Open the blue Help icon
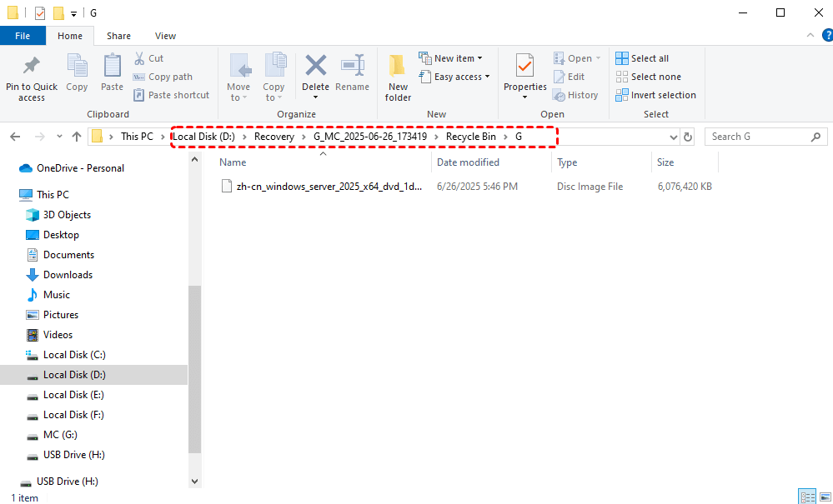Screen dimensions: 833x504 click(x=828, y=36)
